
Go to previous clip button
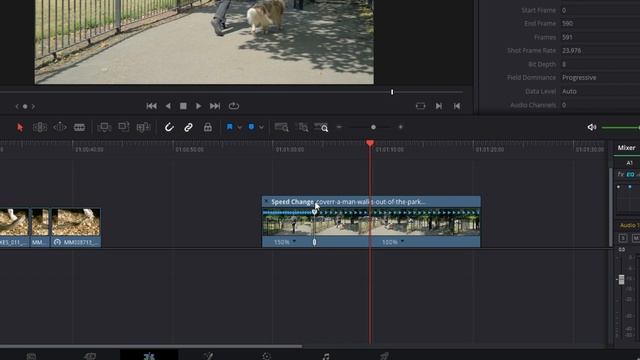pyautogui.click(x=457, y=106)
